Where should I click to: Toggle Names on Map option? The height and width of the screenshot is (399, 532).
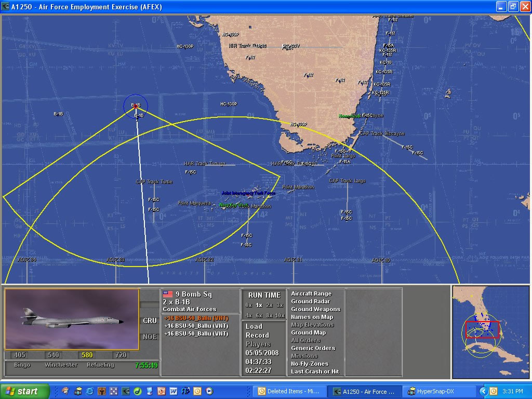click(x=312, y=317)
